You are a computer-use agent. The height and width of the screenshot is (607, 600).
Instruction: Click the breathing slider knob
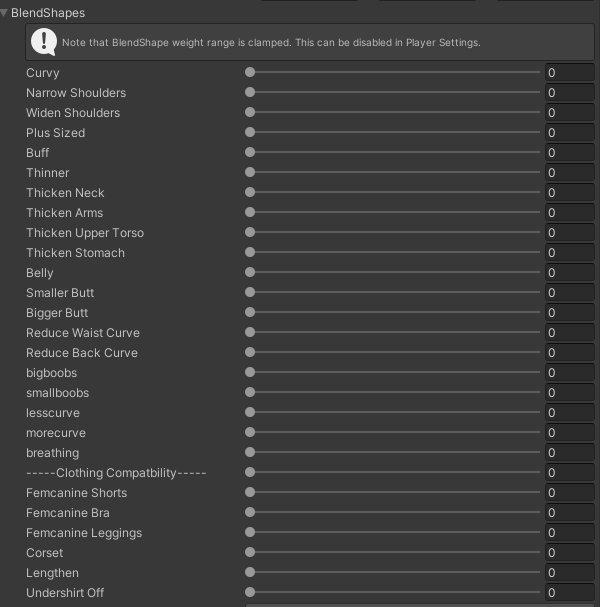[250, 452]
